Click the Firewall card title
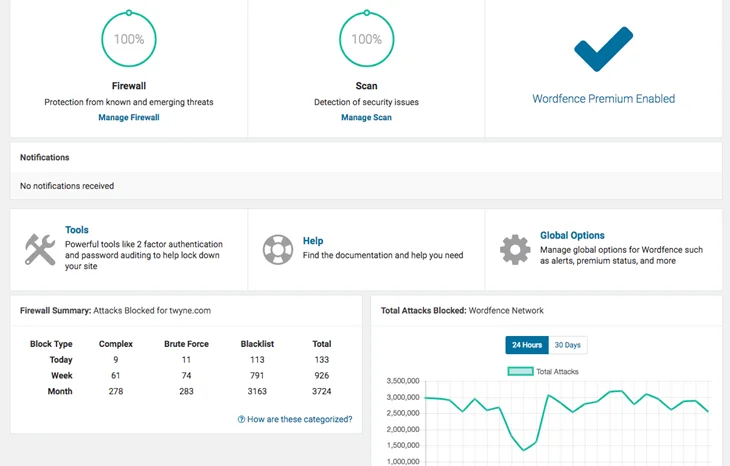The image size is (730, 466). 129,86
